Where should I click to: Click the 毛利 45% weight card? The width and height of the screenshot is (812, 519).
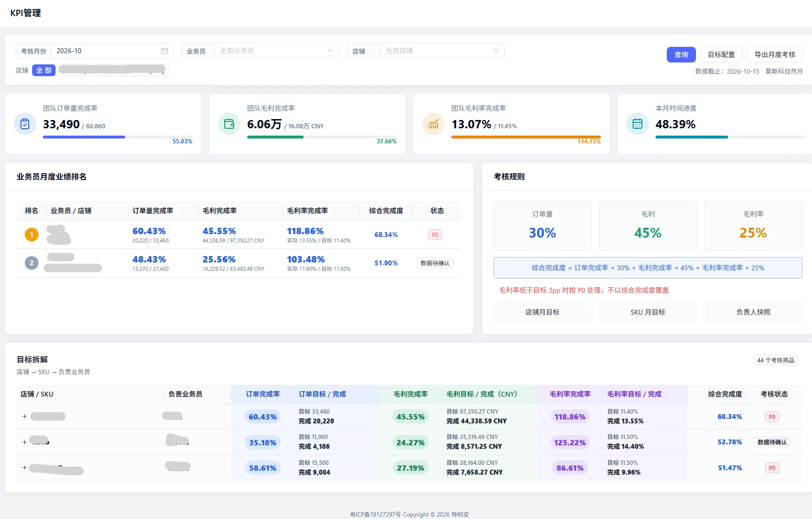tap(648, 226)
